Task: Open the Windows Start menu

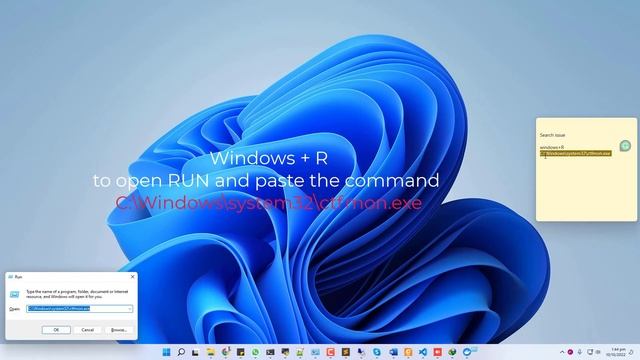Action: coord(166,352)
